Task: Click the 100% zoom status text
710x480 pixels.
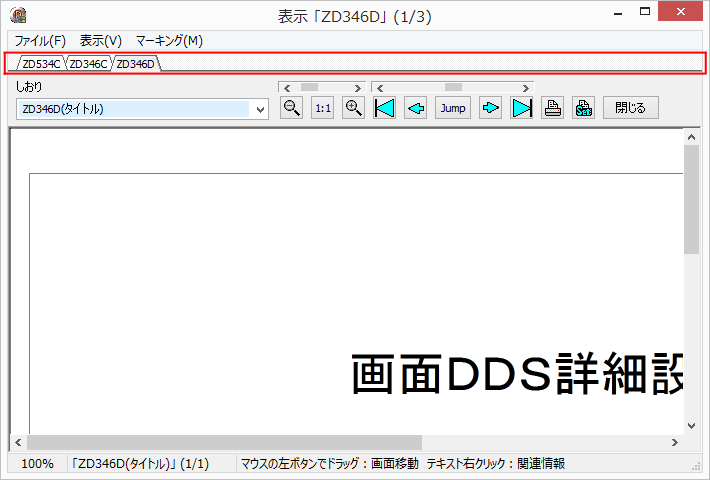Action: click(38, 464)
